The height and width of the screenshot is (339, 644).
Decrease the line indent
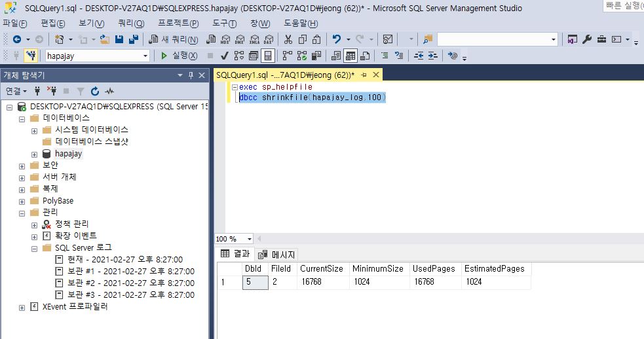point(419,56)
